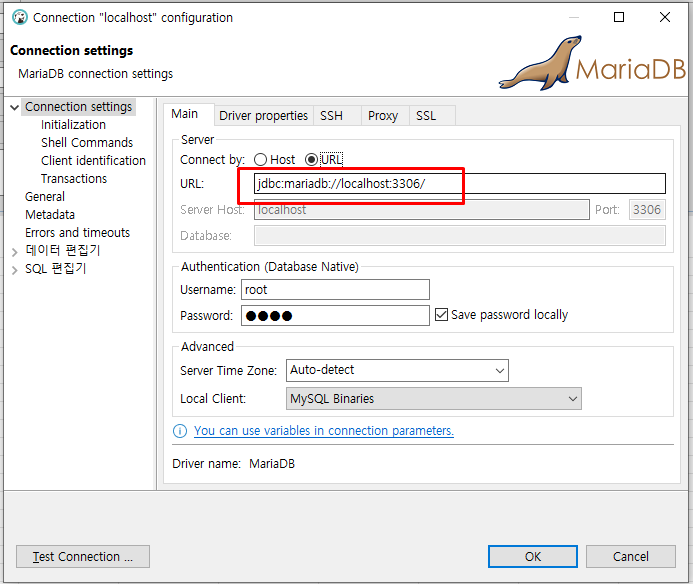Select Initialization in the tree
The image size is (693, 584).
coord(73,125)
